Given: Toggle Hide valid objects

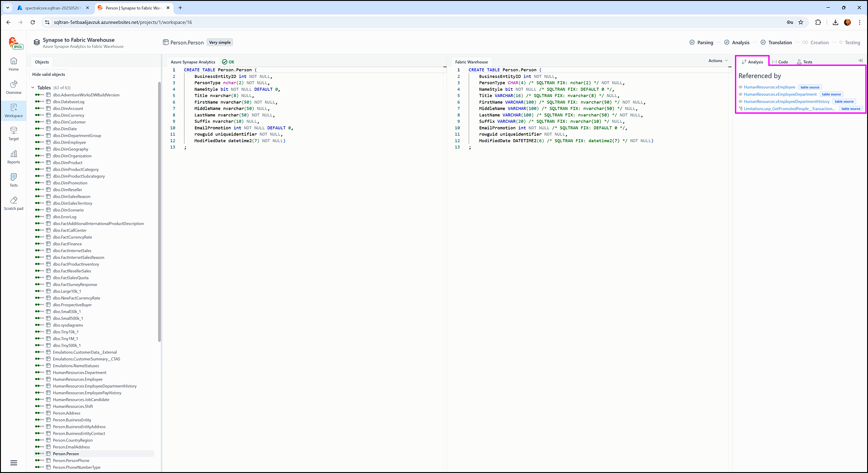Looking at the screenshot, I should 49,74.
